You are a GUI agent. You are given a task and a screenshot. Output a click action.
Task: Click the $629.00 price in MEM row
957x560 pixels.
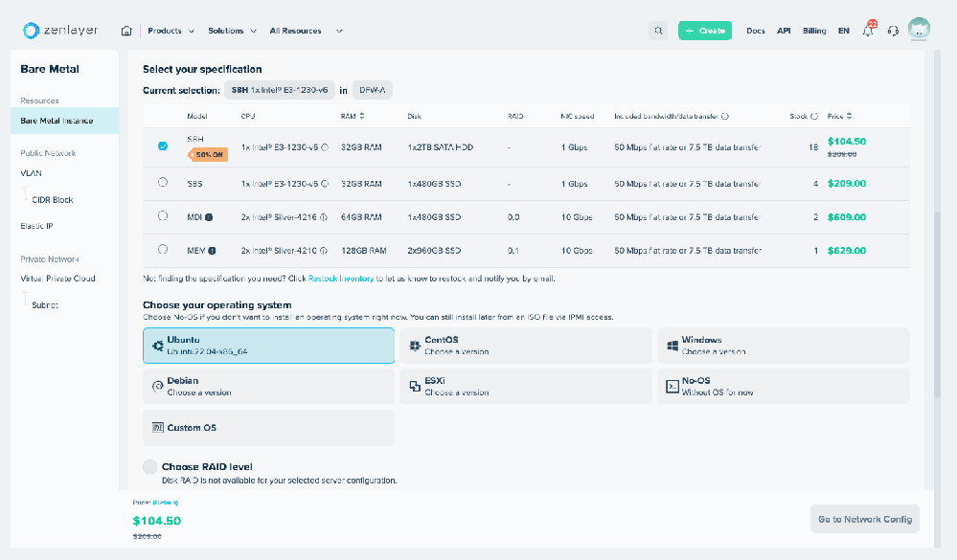coord(847,251)
